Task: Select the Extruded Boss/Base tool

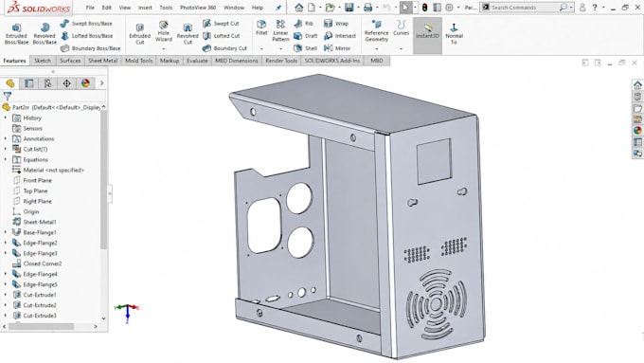Action: coord(16,33)
